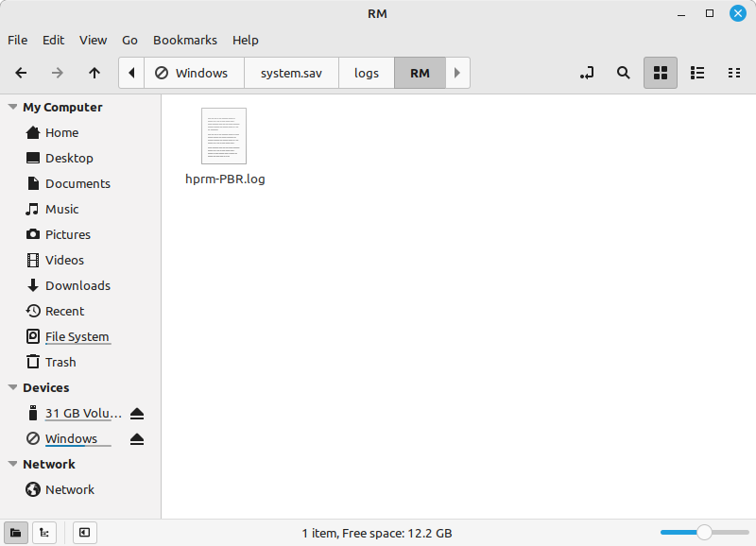The image size is (756, 546).
Task: Open the Go menu
Action: (129, 40)
